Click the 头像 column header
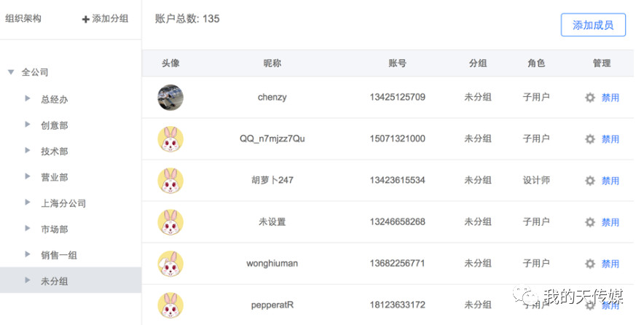The height and width of the screenshot is (325, 644). pos(170,63)
